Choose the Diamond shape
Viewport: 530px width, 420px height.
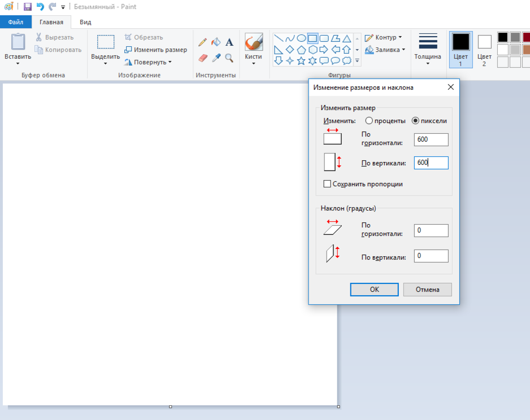290,50
